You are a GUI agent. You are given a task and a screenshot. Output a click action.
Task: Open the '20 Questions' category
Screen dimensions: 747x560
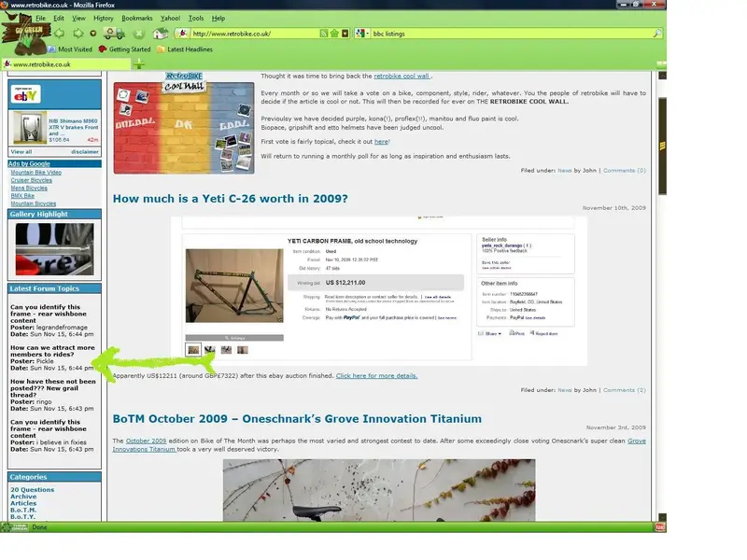pos(33,489)
